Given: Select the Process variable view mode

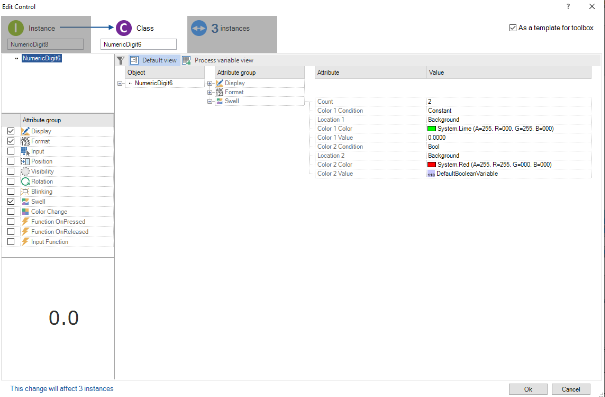Looking at the screenshot, I should (x=218, y=60).
